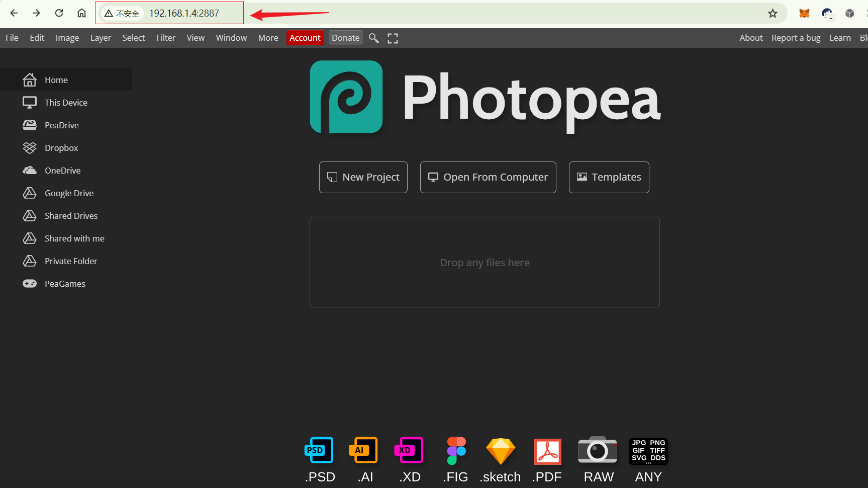This screenshot has width=868, height=488.
Task: Open the About link
Action: click(751, 38)
